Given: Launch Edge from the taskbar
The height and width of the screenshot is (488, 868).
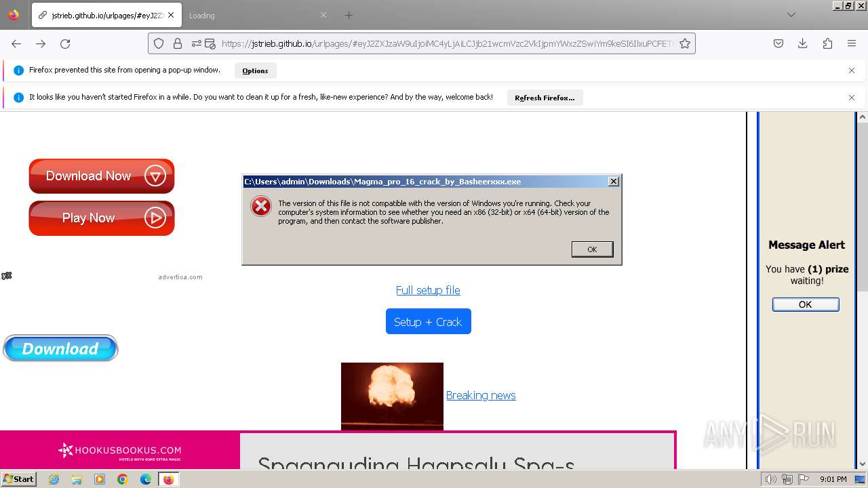Looking at the screenshot, I should pos(146,479).
